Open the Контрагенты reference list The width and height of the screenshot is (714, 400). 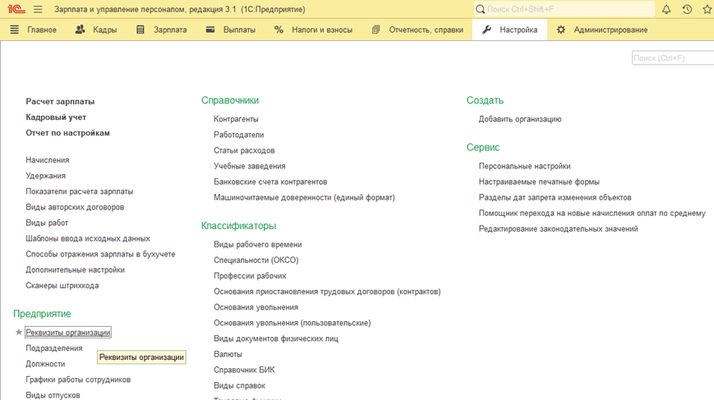coord(236,119)
